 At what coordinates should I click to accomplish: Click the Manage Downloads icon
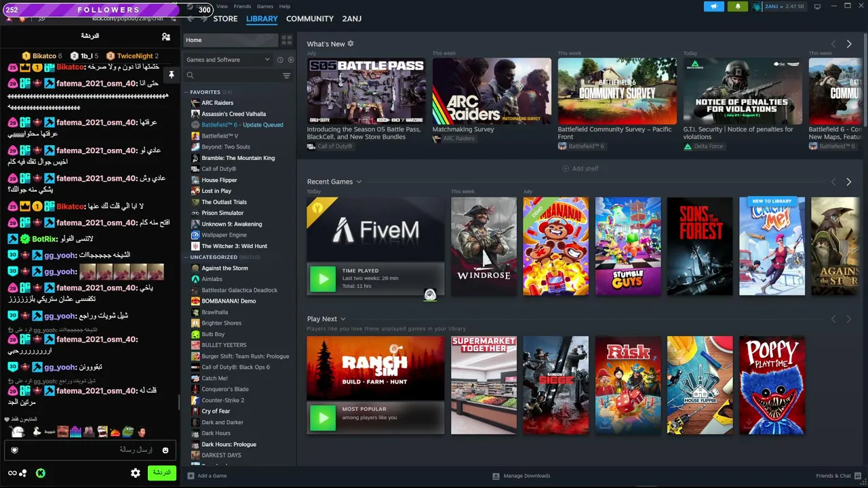click(x=496, y=476)
